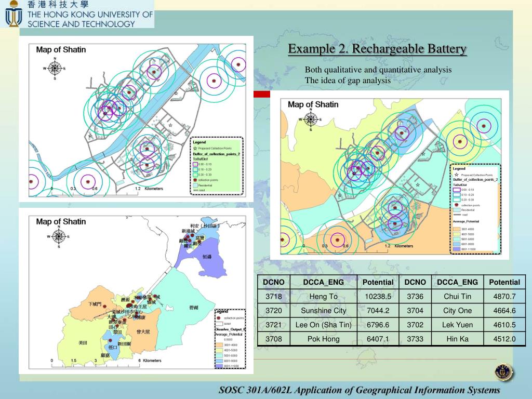Click the 碧湖 district label on the overview map

[194, 308]
